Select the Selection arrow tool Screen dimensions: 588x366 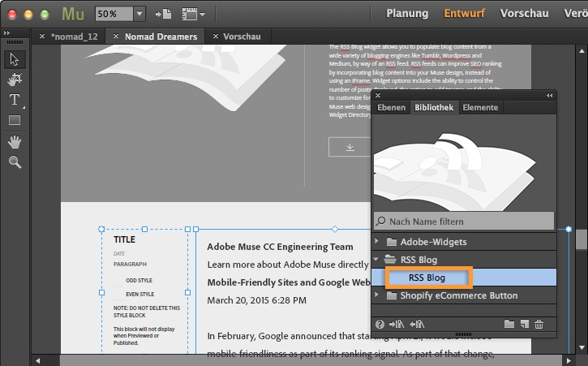[x=15, y=59]
